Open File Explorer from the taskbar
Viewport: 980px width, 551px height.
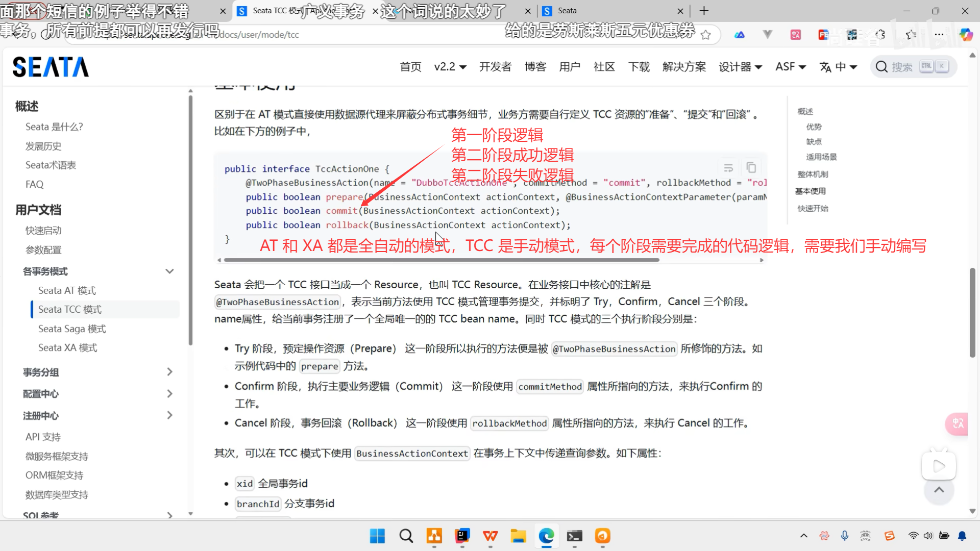click(518, 536)
